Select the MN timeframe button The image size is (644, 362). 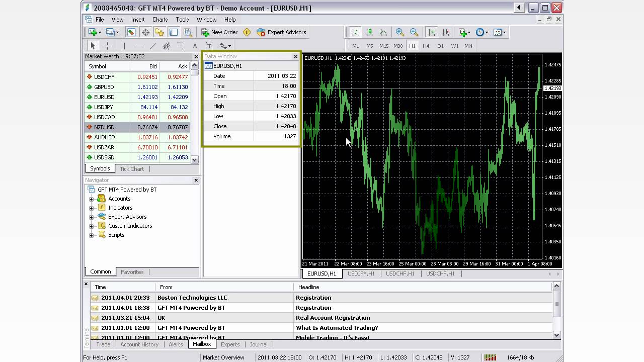(468, 46)
